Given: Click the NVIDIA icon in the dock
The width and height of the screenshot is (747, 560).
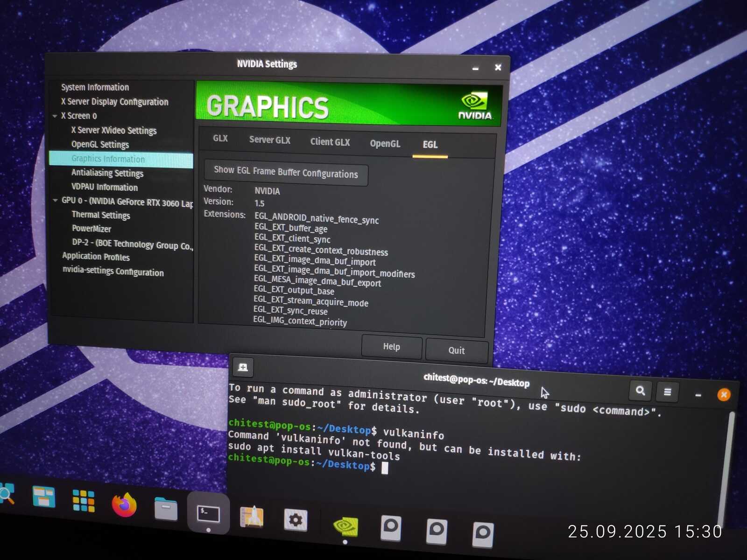Looking at the screenshot, I should (345, 526).
